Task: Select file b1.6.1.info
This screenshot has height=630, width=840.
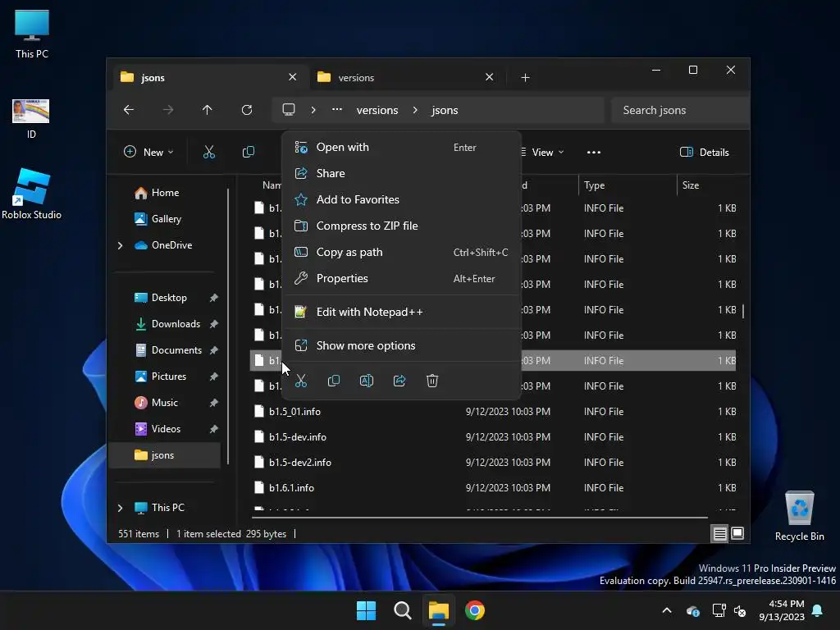Action: pyautogui.click(x=493, y=487)
